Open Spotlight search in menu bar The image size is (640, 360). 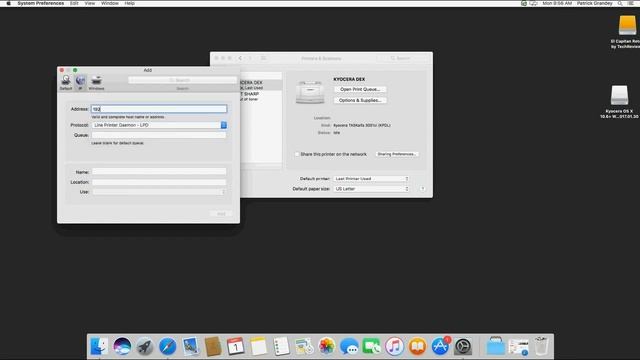pyautogui.click(x=620, y=3)
